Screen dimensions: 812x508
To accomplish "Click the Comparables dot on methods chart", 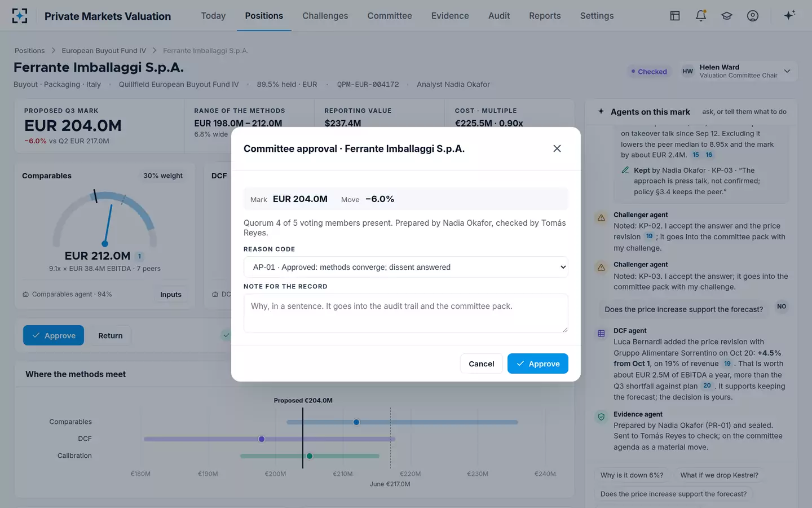I will tap(356, 422).
